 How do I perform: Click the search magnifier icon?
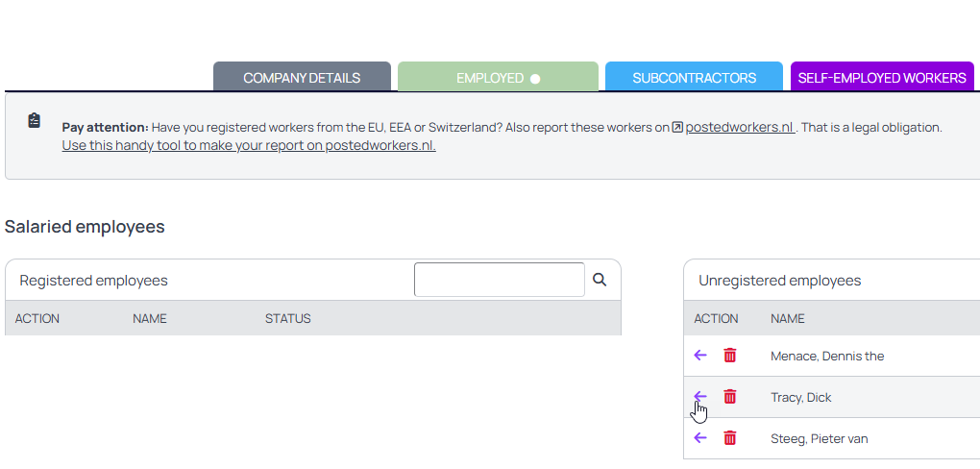click(x=600, y=280)
